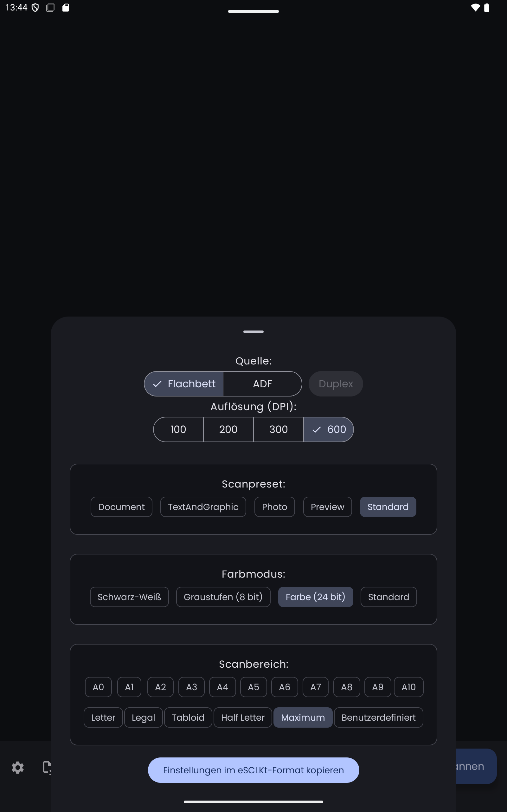Pick the Preview scan preset
Viewport: 507px width, 812px height.
[327, 507]
